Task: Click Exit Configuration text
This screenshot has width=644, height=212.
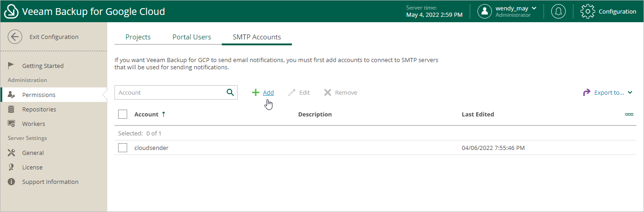Action: pos(54,37)
